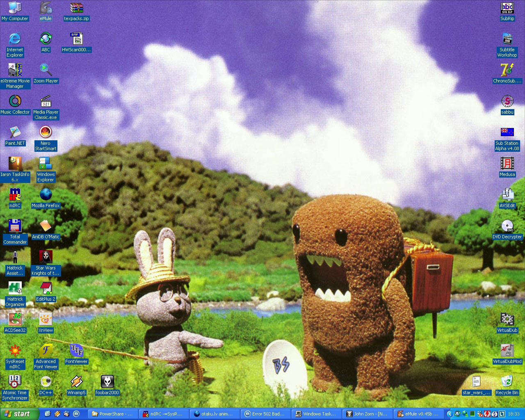This screenshot has height=420, width=525.
Task: Open the XnView desktop shortcut
Action: point(46,323)
